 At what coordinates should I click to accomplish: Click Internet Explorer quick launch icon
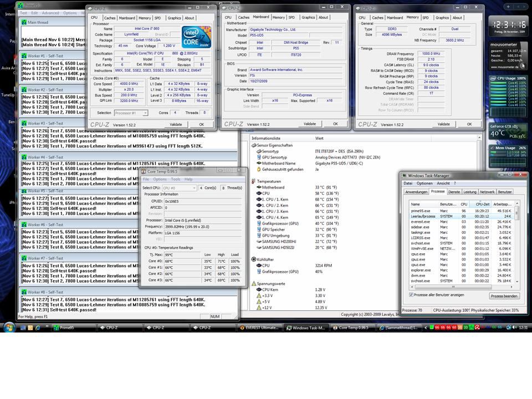(x=38, y=328)
